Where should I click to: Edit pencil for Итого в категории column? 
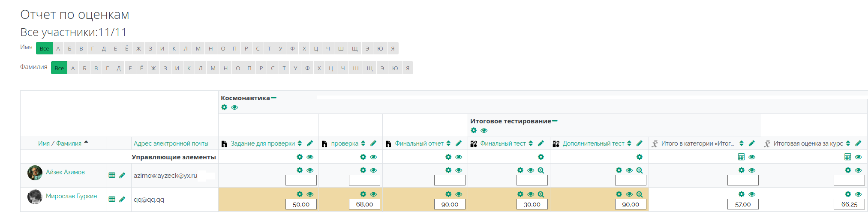[x=752, y=143]
